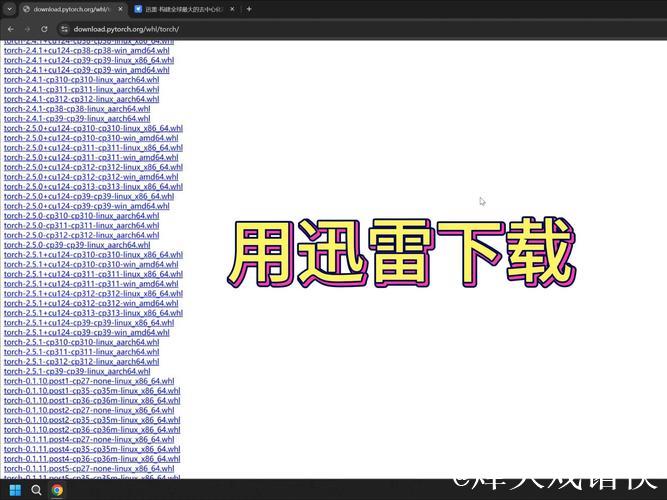This screenshot has height=500, width=667.
Task: Open torch-2.4.1-cp38-cp38-linux_aarch64.whl link
Action: tap(77, 109)
